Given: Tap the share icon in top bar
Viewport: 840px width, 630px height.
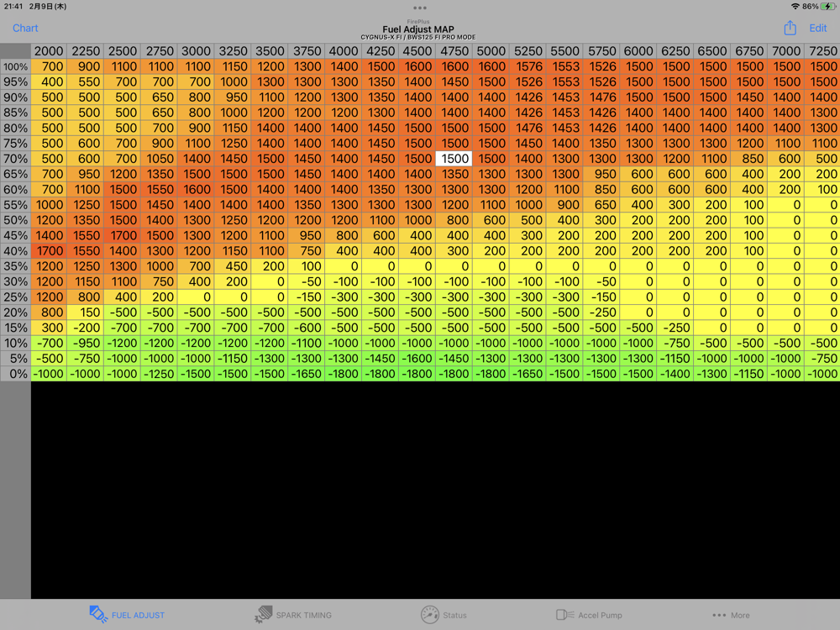Looking at the screenshot, I should [790, 28].
